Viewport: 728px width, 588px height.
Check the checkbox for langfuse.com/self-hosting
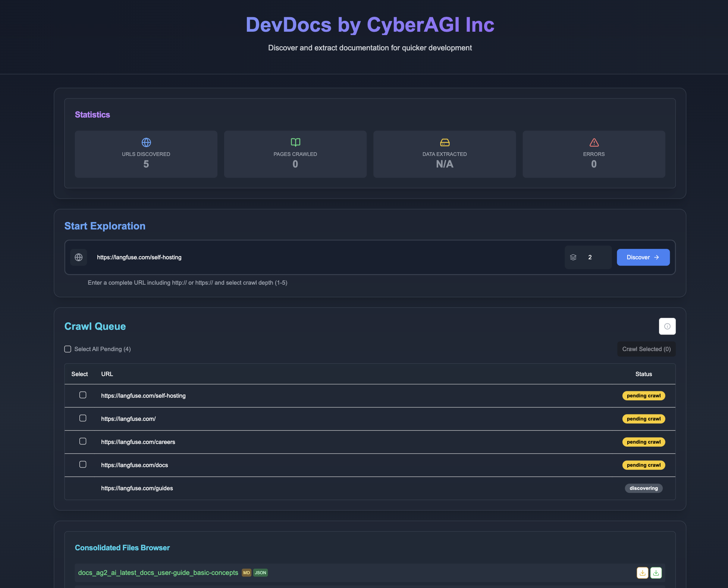pyautogui.click(x=83, y=395)
